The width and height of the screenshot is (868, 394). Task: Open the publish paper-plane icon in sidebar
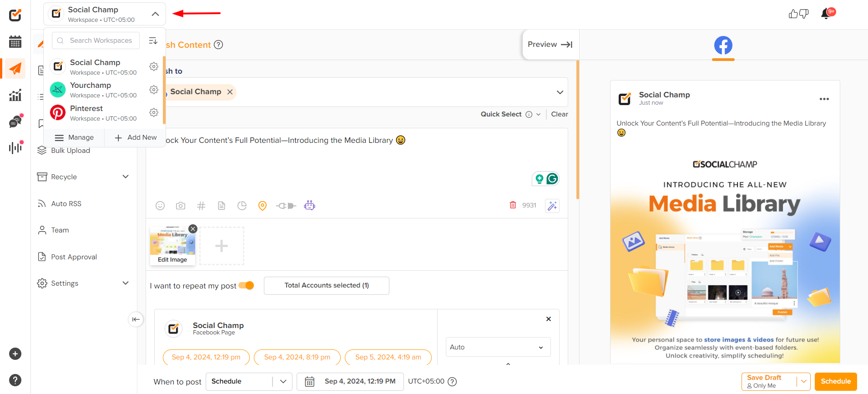[x=15, y=69]
